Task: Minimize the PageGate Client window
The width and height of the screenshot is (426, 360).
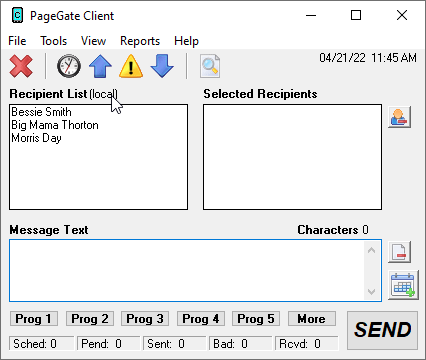Action: coord(311,15)
